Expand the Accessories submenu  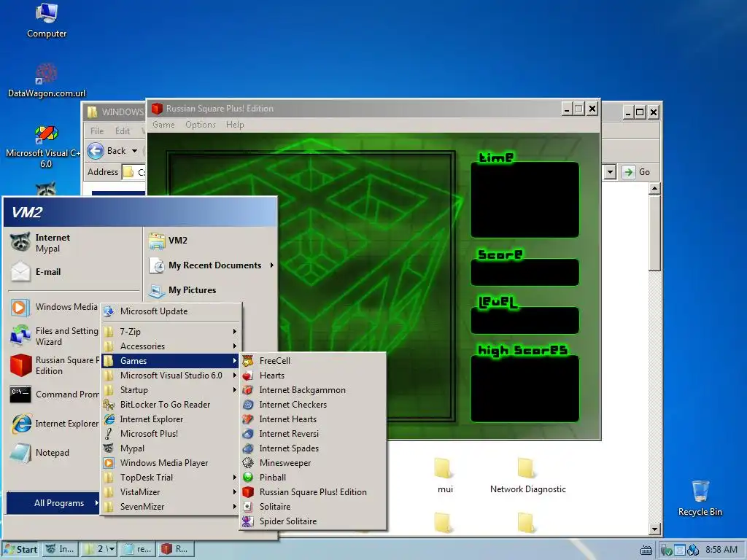click(171, 346)
